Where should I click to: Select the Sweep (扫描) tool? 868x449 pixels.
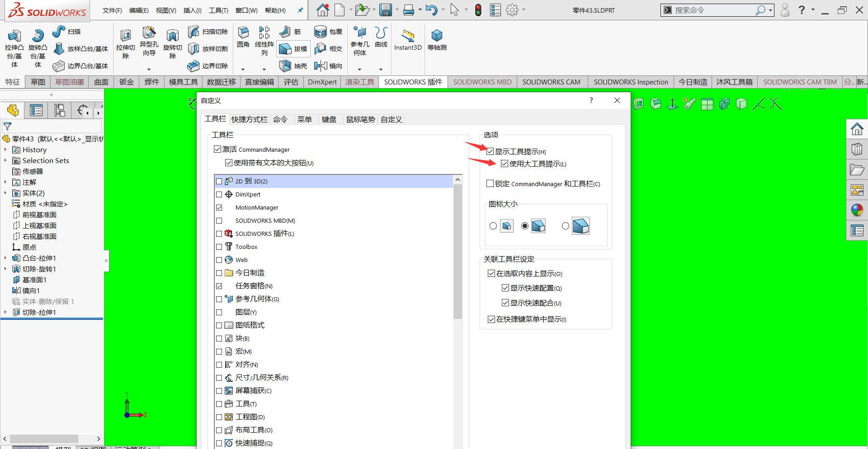point(66,32)
